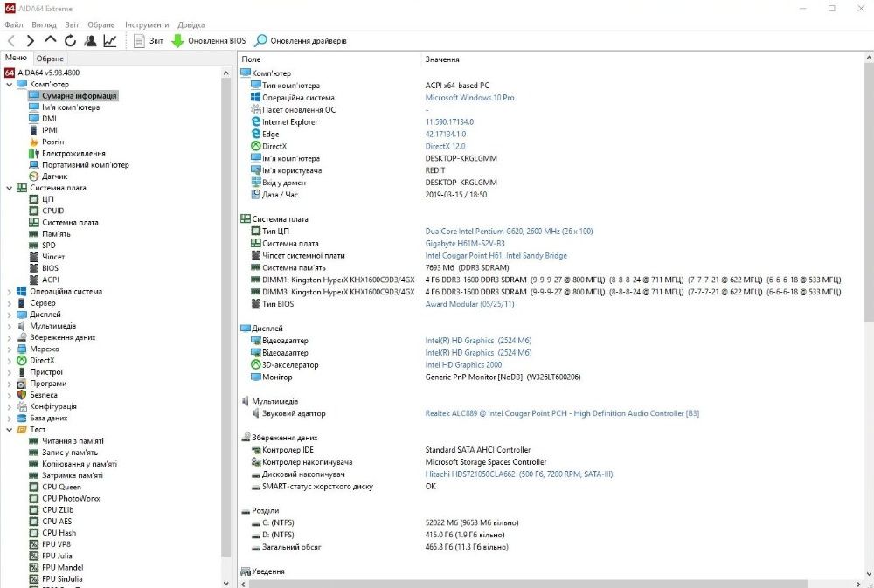Open the Award Modular BIOS link

pos(469,304)
